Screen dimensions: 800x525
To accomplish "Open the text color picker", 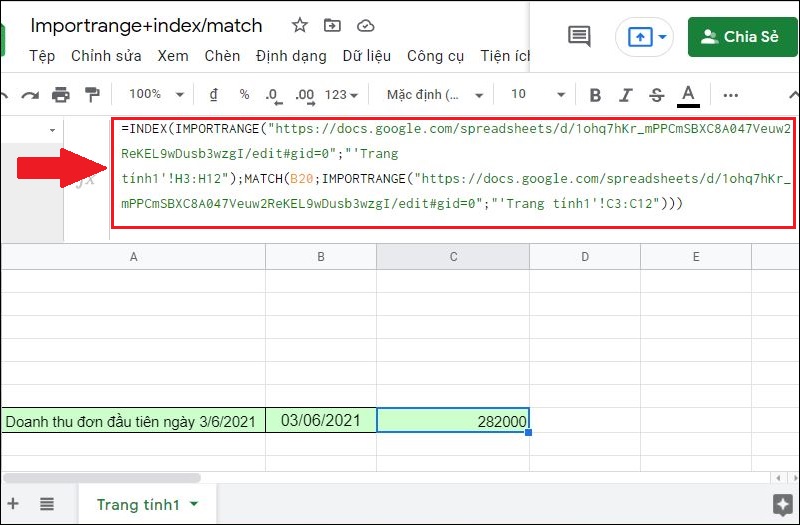I will (688, 96).
